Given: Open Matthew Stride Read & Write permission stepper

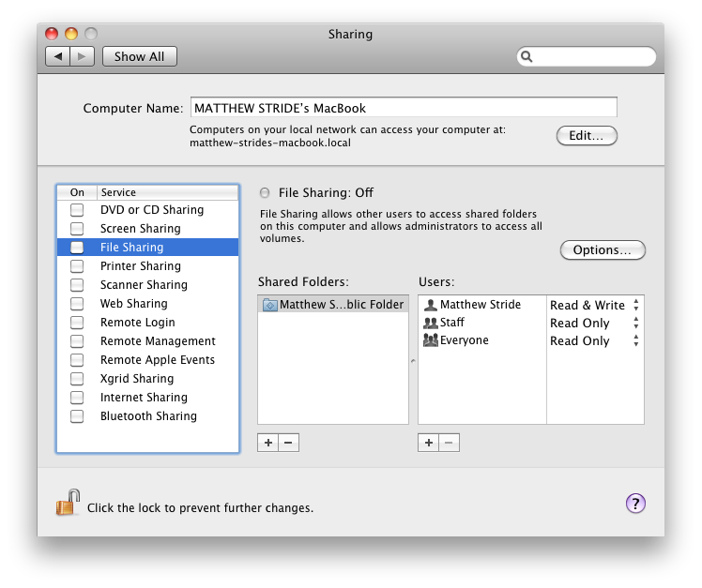Looking at the screenshot, I should coord(635,305).
